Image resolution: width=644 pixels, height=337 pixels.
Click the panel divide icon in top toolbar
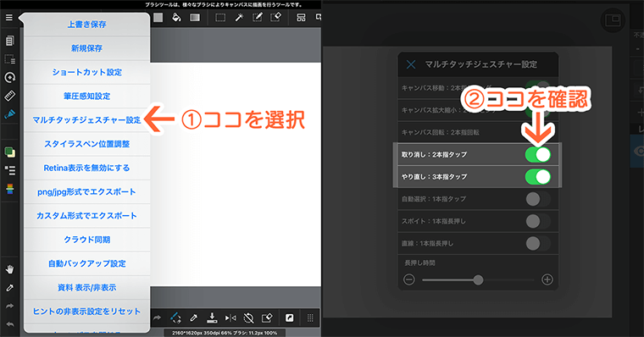(x=301, y=17)
